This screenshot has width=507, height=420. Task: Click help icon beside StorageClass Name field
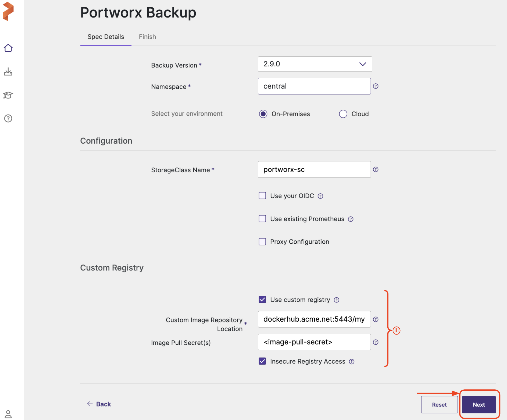[x=376, y=169]
